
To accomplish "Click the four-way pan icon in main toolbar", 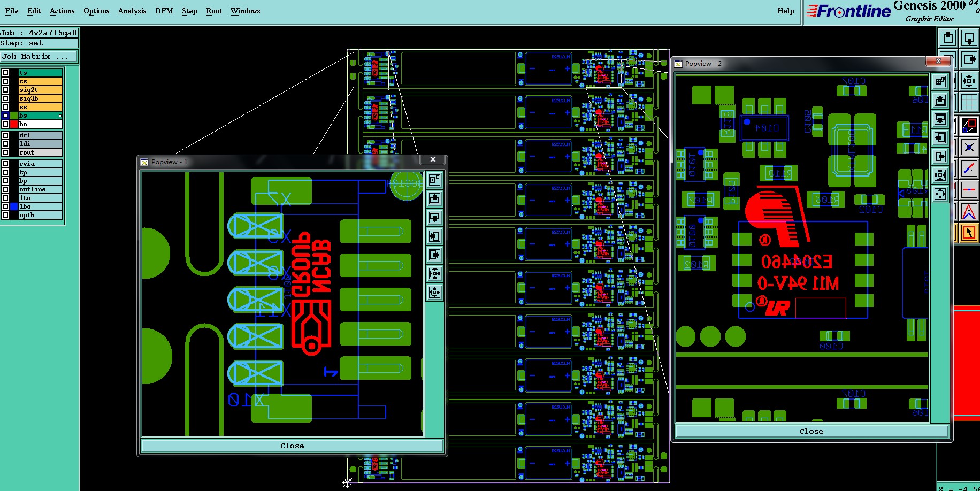I will tap(969, 81).
